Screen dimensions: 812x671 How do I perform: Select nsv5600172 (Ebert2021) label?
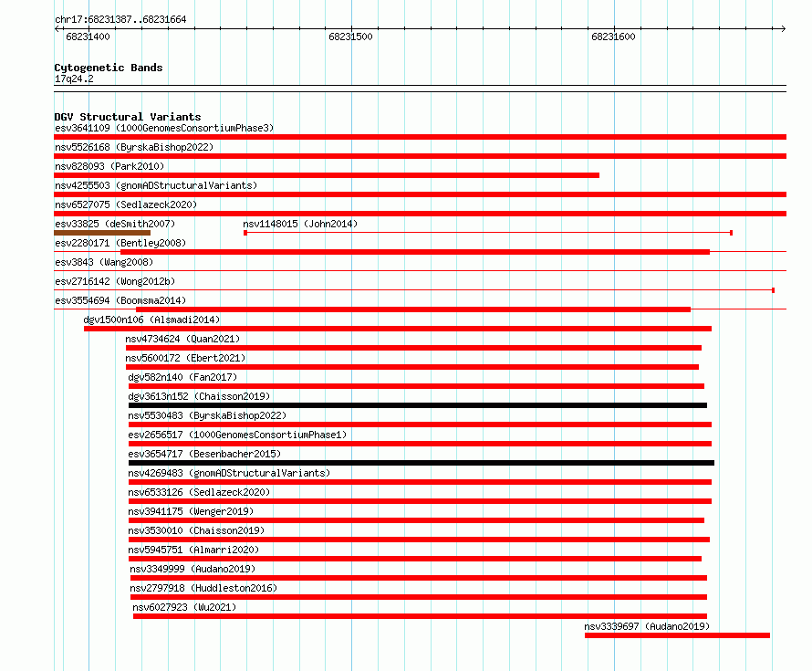185,358
